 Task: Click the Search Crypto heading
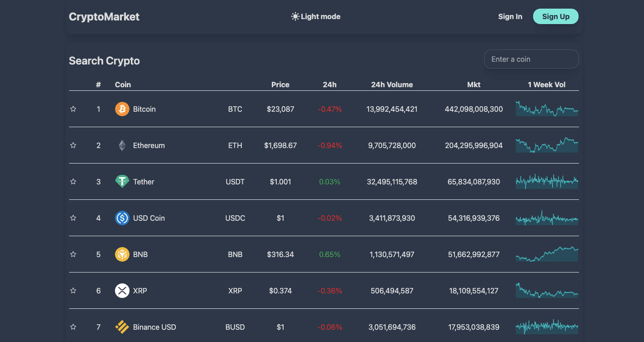104,61
